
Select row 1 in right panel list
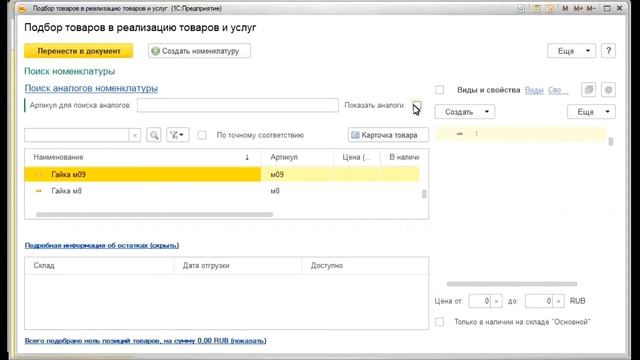click(x=521, y=134)
